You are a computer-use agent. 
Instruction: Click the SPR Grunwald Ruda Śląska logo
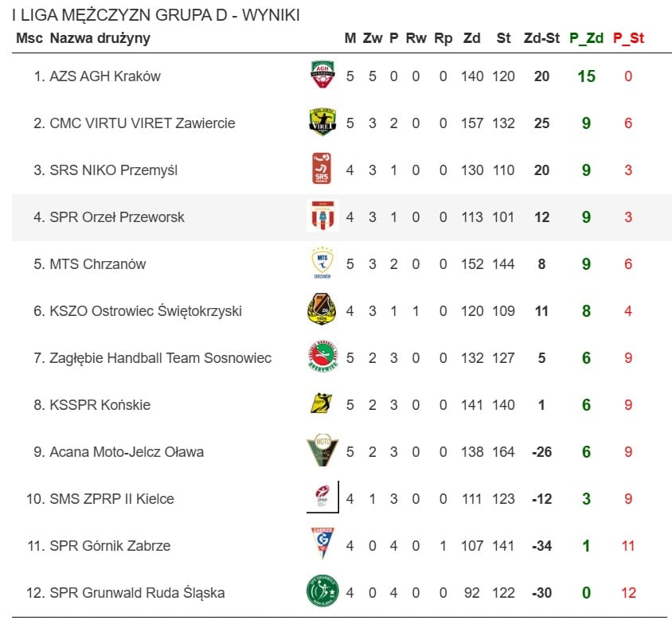coord(322,591)
